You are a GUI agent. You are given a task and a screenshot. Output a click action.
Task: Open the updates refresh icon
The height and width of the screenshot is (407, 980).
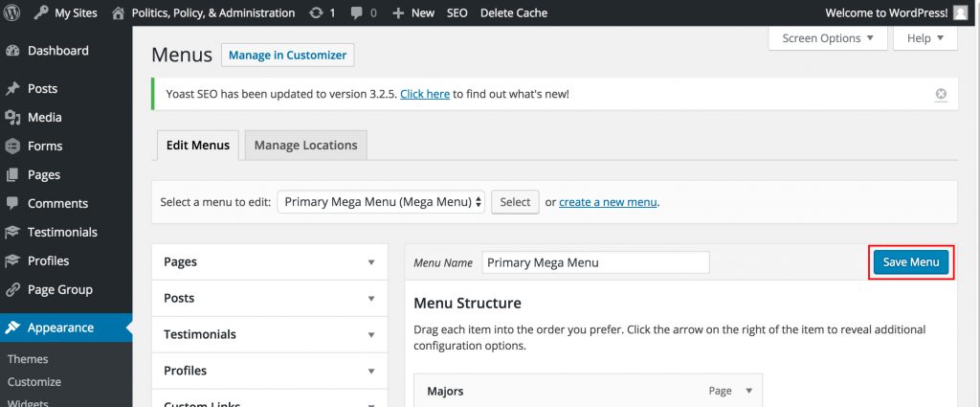coord(317,13)
